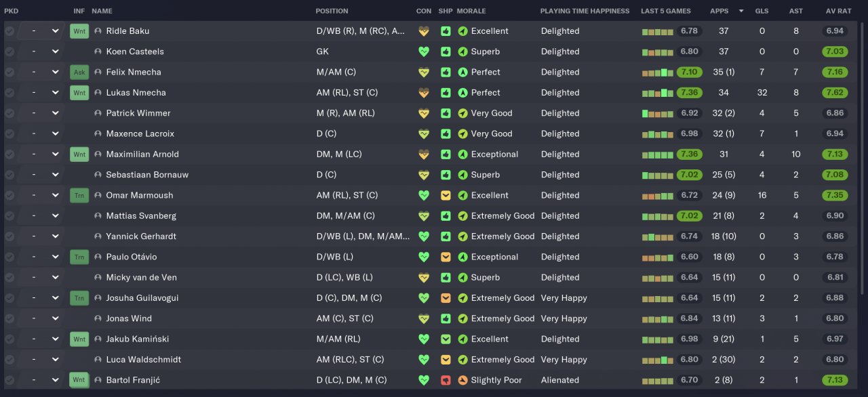This screenshot has width=868, height=397.
Task: Click Koen Casteels' green heart condition icon
Action: 424,51
